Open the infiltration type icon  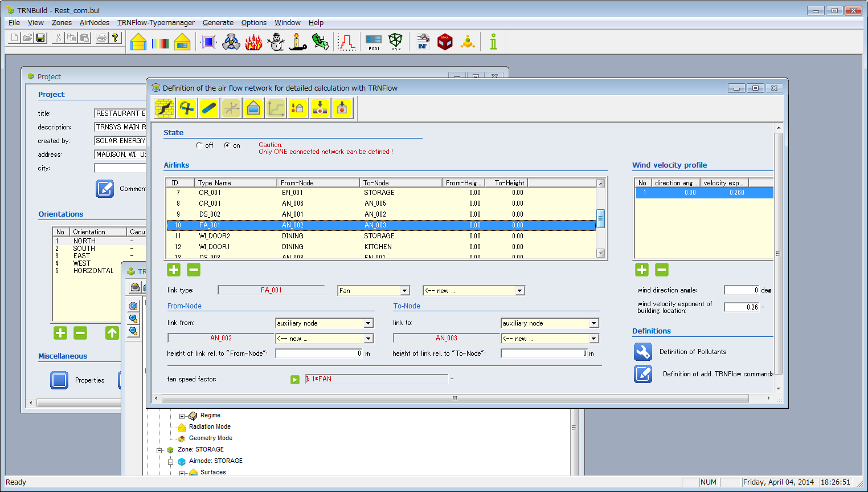208,42
